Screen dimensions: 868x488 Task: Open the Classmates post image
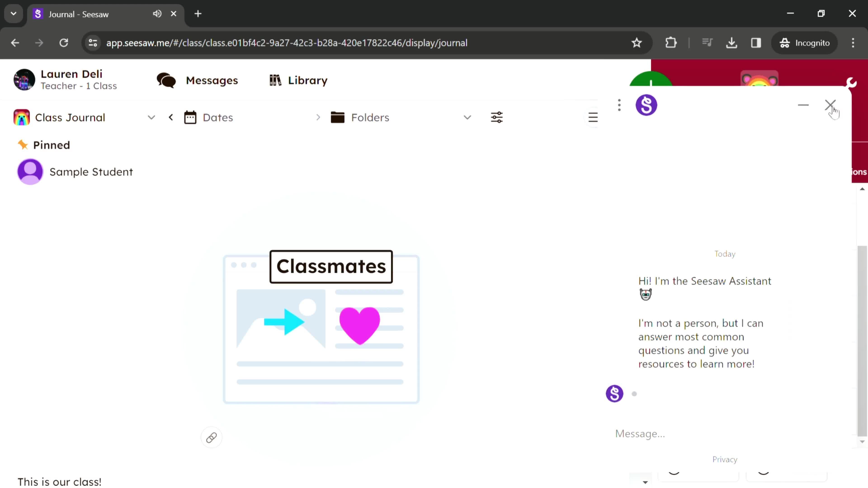tap(321, 327)
